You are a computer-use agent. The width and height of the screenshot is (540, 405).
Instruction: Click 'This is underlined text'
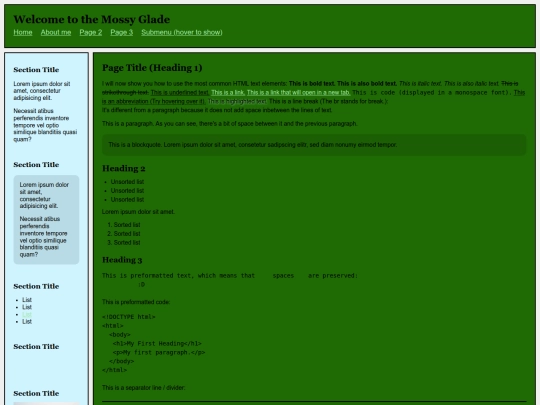pyautogui.click(x=180, y=92)
